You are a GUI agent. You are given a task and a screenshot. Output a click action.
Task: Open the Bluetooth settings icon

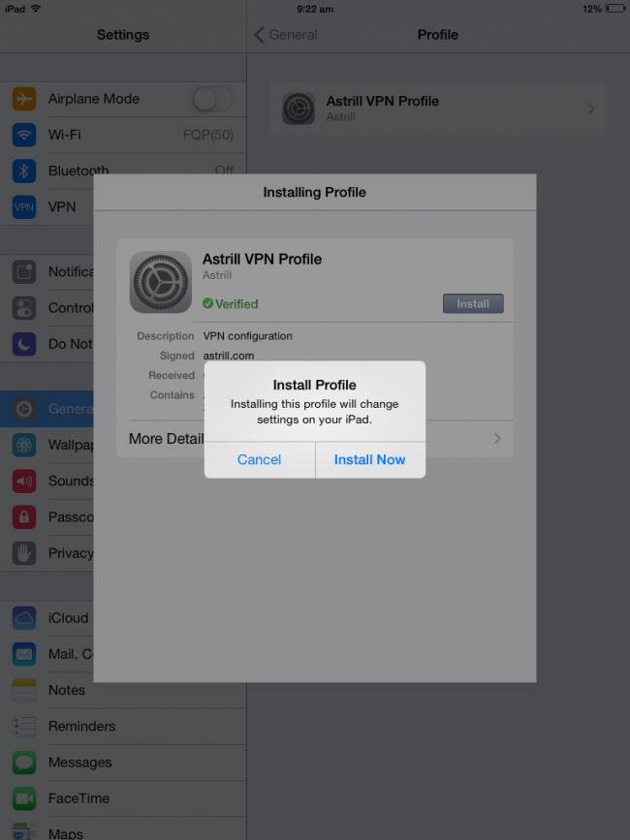[24, 171]
